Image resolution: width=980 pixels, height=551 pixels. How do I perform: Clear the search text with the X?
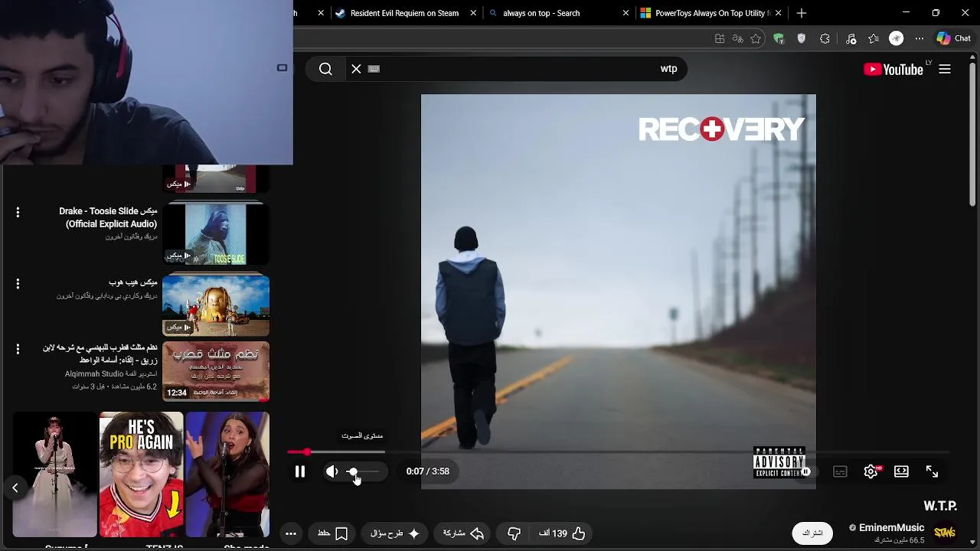point(356,69)
